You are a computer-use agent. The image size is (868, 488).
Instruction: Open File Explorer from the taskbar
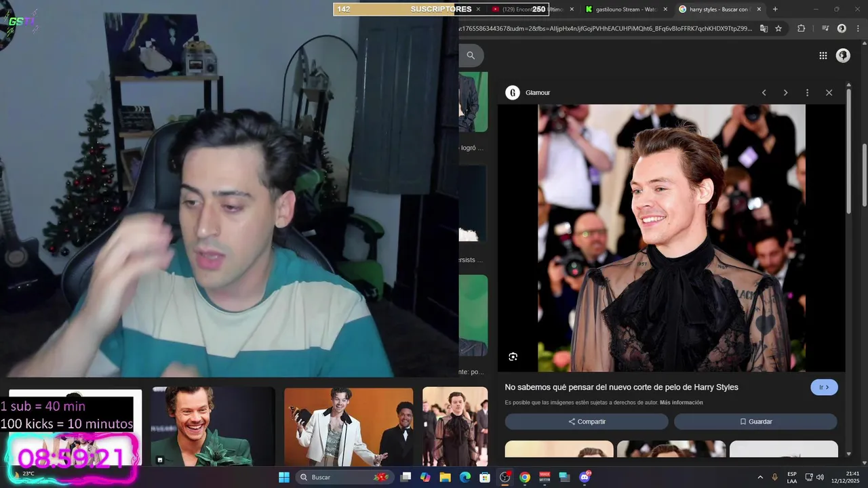click(x=445, y=477)
